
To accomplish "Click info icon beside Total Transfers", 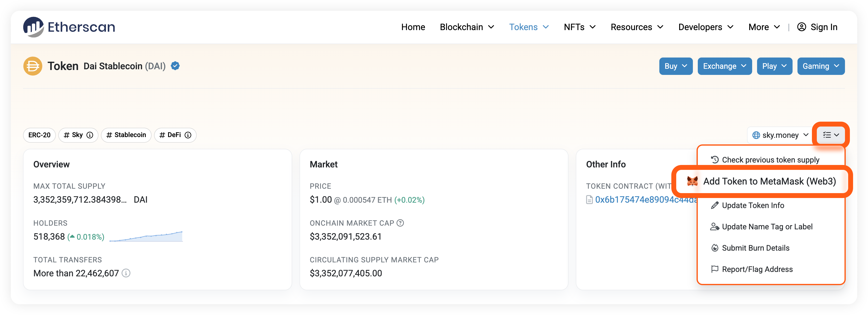I will 126,273.
